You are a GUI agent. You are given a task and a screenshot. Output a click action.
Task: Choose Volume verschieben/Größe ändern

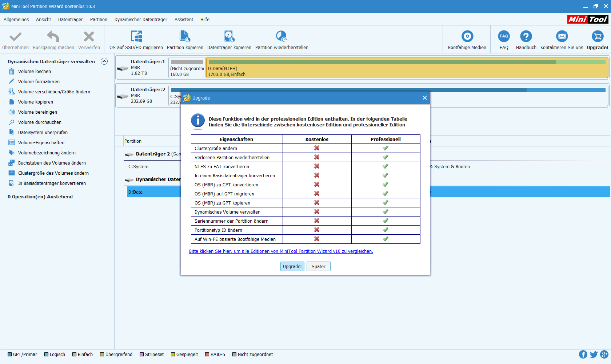[x=54, y=92]
